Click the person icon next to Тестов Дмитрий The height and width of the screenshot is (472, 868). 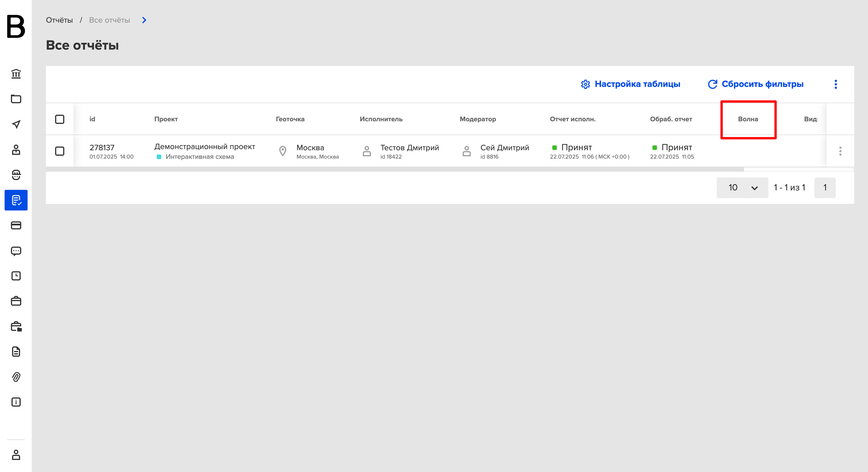pos(367,151)
